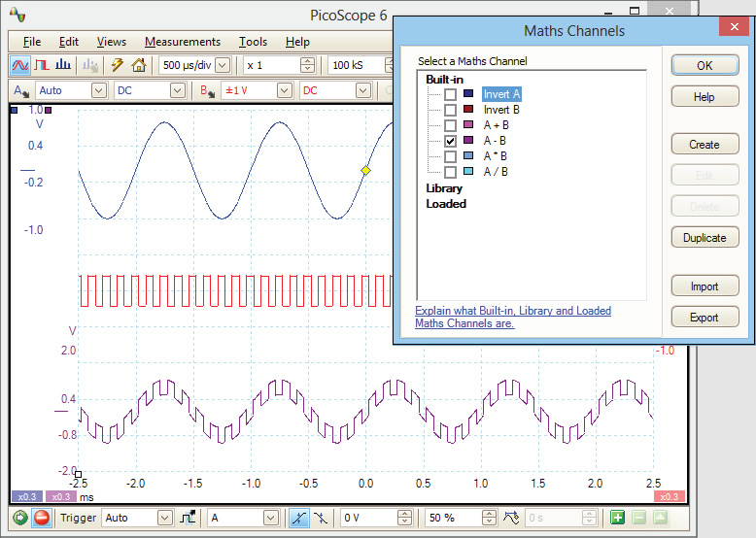
Task: Open the File menu
Action: (x=32, y=42)
